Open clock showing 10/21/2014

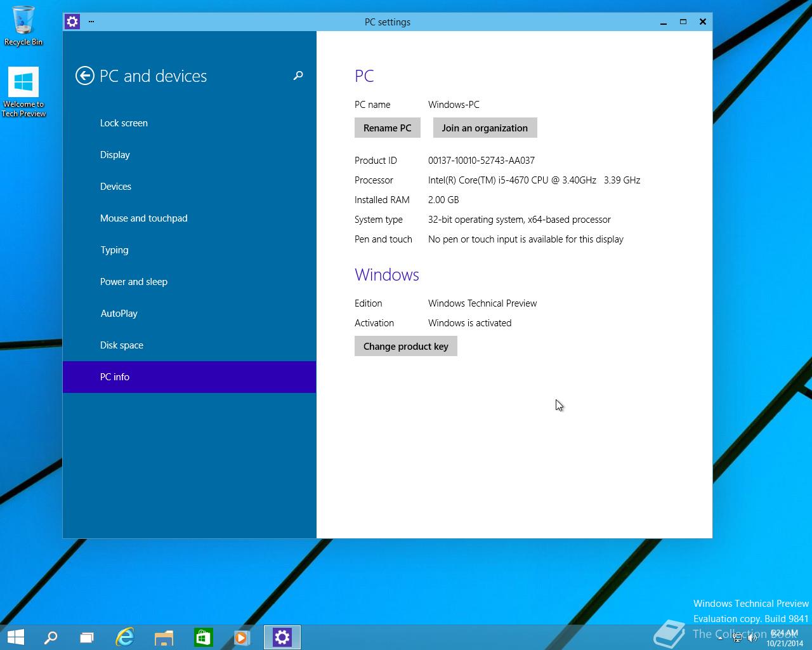tap(784, 638)
